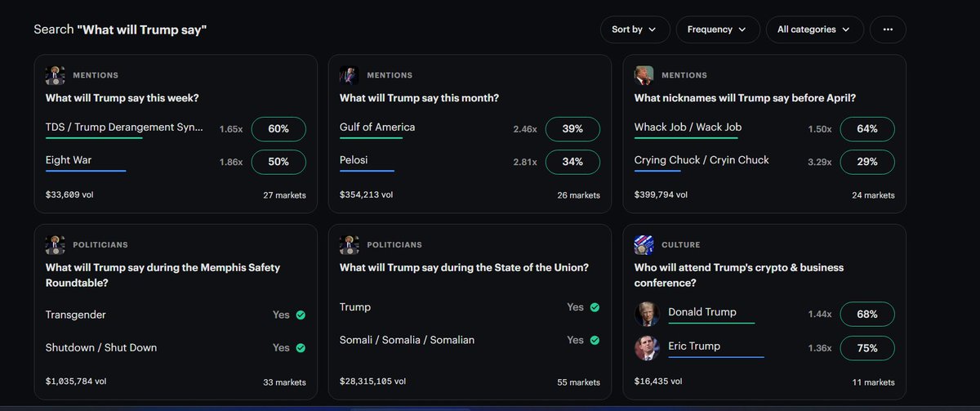This screenshot has height=411, width=980.
Task: Click the 3.29x multiplier for Crying Chuck
Action: (820, 162)
